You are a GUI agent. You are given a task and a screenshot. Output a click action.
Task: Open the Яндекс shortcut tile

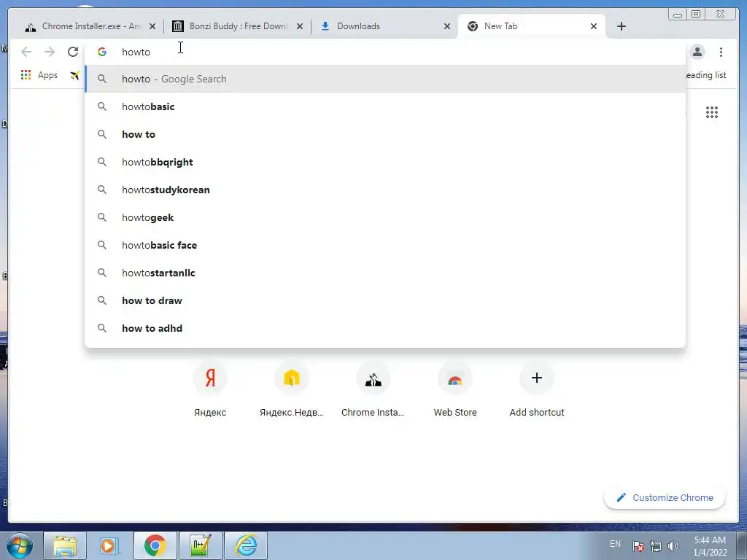tap(210, 389)
